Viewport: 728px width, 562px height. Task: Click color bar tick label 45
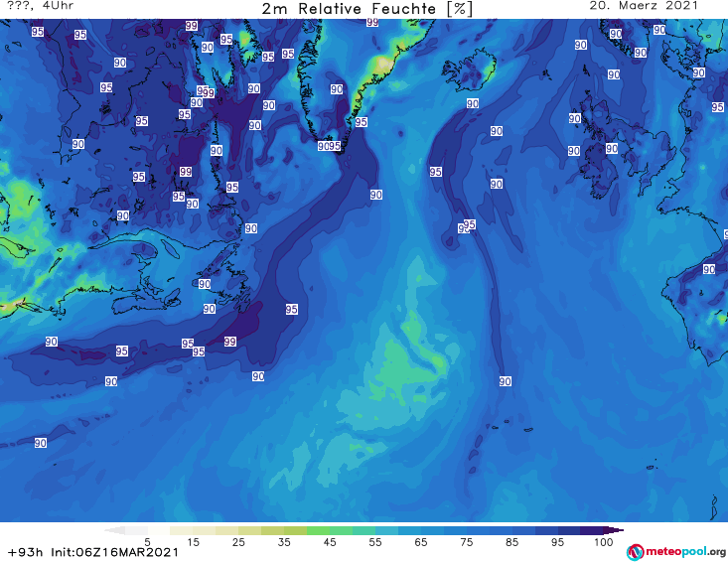pyautogui.click(x=330, y=542)
